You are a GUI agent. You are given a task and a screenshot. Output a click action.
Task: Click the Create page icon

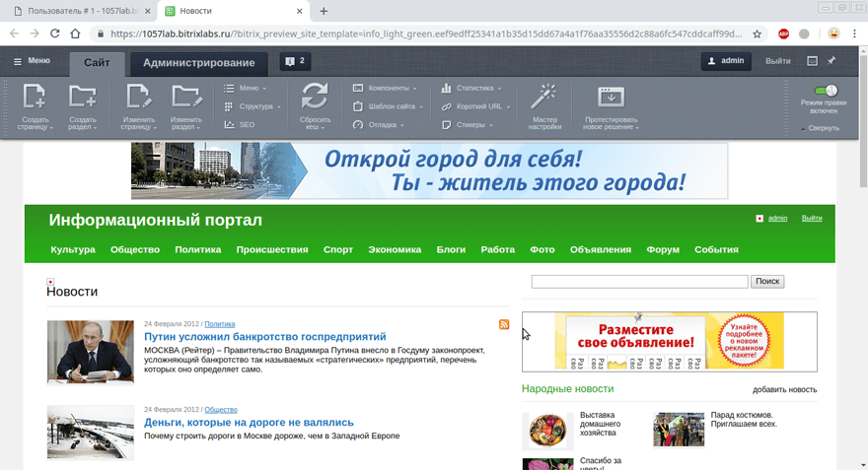coord(34,97)
